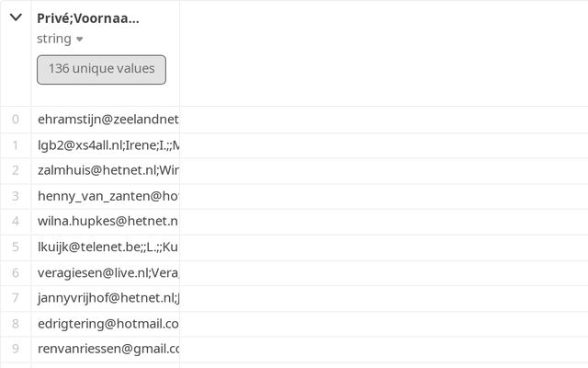Viewport: 588px width, 368px height.
Task: Select row index 4
Action: [x=16, y=221]
